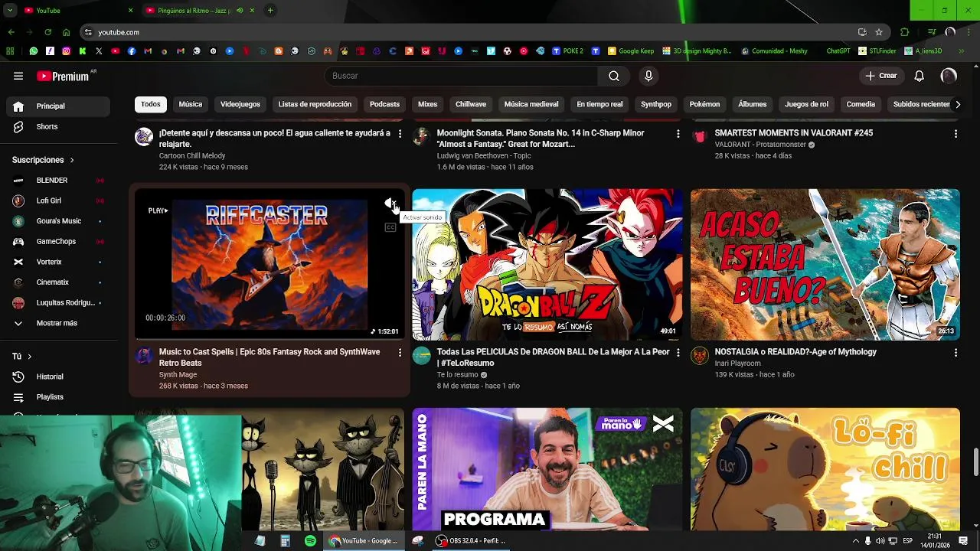Open options for SMARTEST MOMENTS IN VALORANT
Screen dimensions: 980x551
coord(955,133)
